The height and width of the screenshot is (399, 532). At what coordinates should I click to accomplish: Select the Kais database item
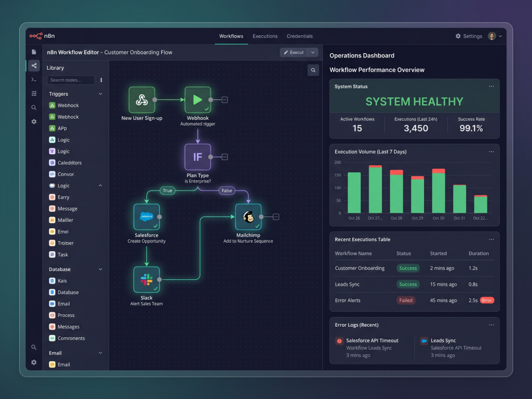pos(59,281)
